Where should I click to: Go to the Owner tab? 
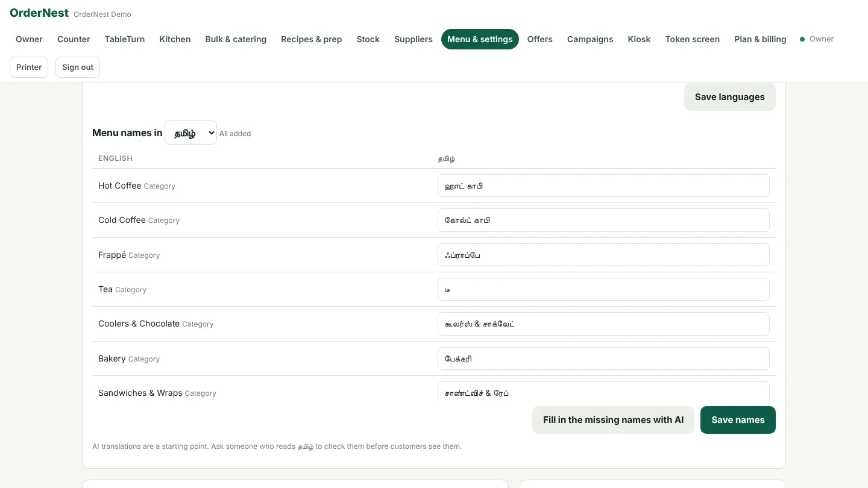(x=29, y=39)
